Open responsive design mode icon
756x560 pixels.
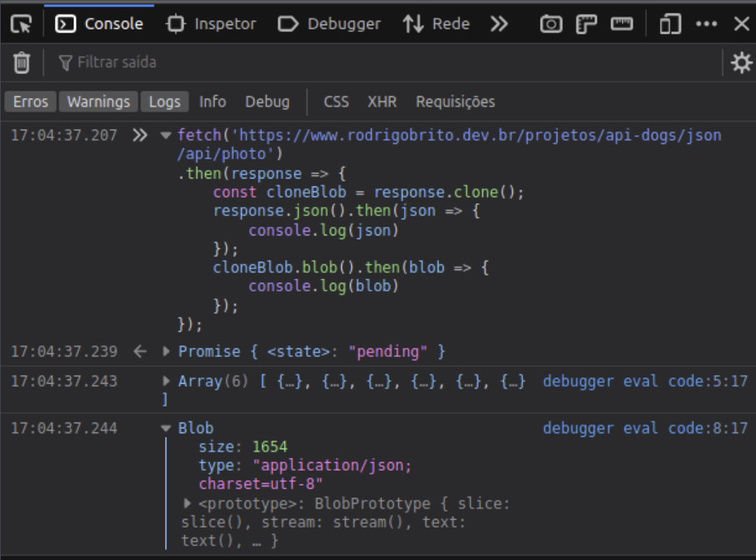pos(670,24)
